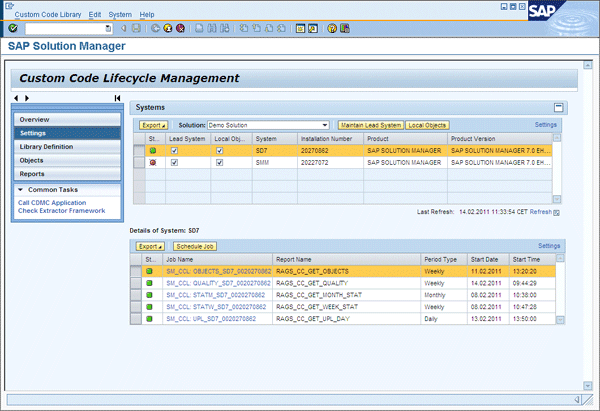Click the command field collapse triangle
Image resolution: width=600 pixels, height=411 pixels.
(x=123, y=28)
